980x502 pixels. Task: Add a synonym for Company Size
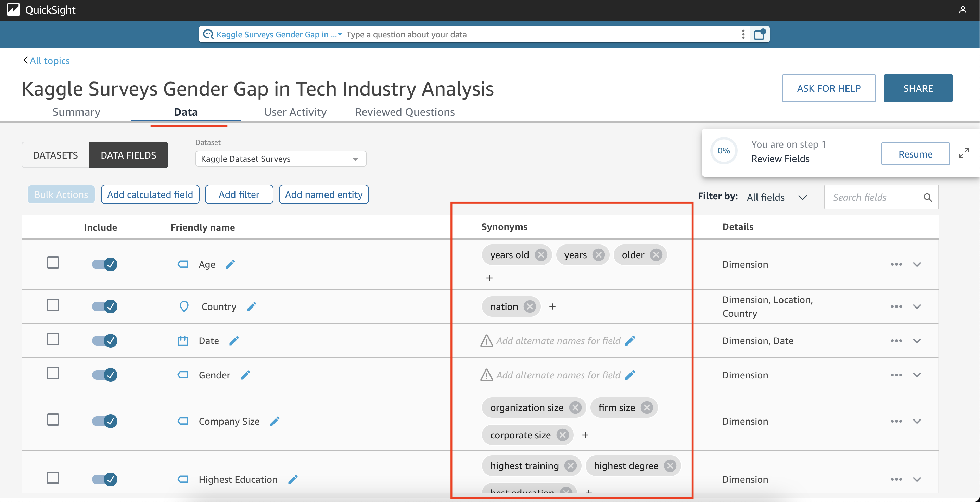tap(585, 435)
